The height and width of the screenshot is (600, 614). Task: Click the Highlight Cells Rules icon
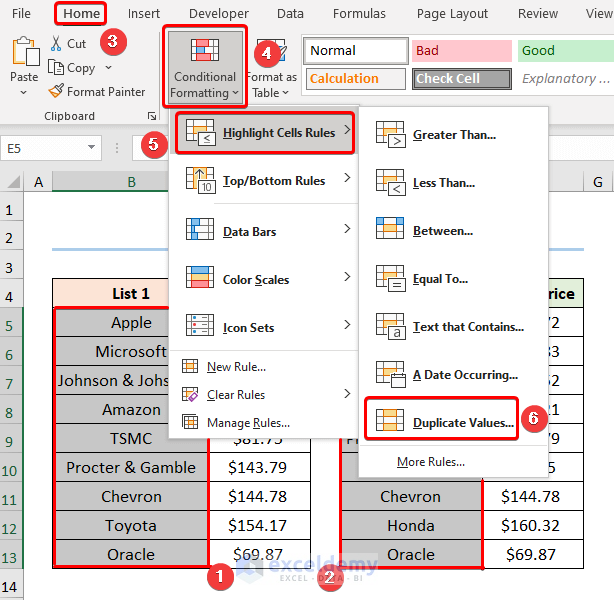[x=200, y=132]
